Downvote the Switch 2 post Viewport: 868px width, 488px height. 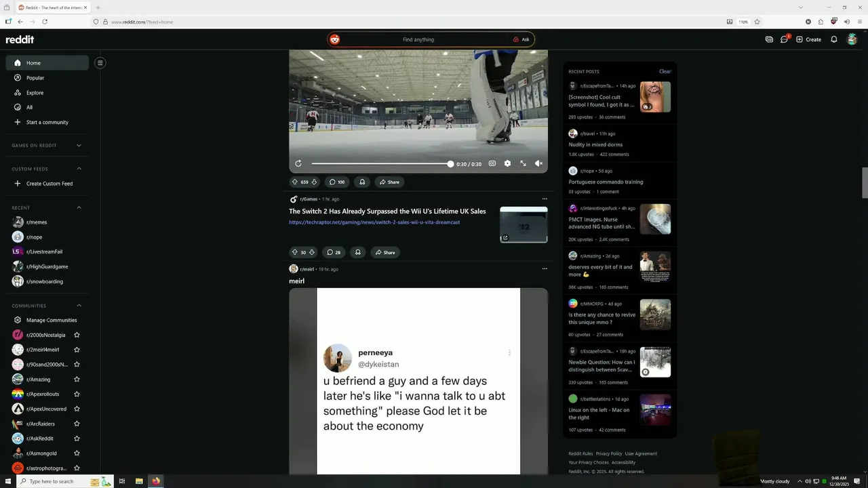pos(312,252)
